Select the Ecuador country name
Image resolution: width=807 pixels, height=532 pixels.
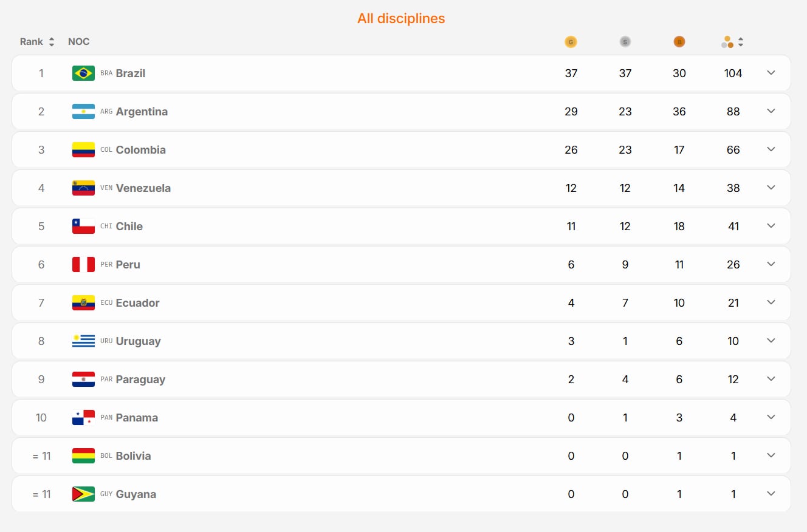138,303
